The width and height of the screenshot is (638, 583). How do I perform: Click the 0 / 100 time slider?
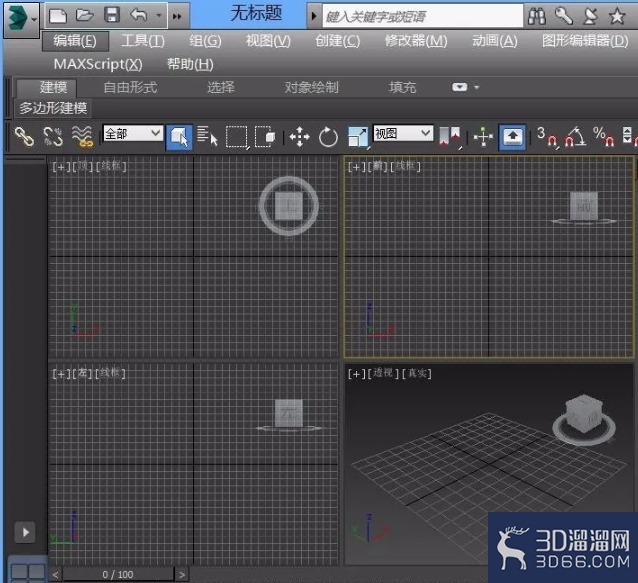(118, 574)
